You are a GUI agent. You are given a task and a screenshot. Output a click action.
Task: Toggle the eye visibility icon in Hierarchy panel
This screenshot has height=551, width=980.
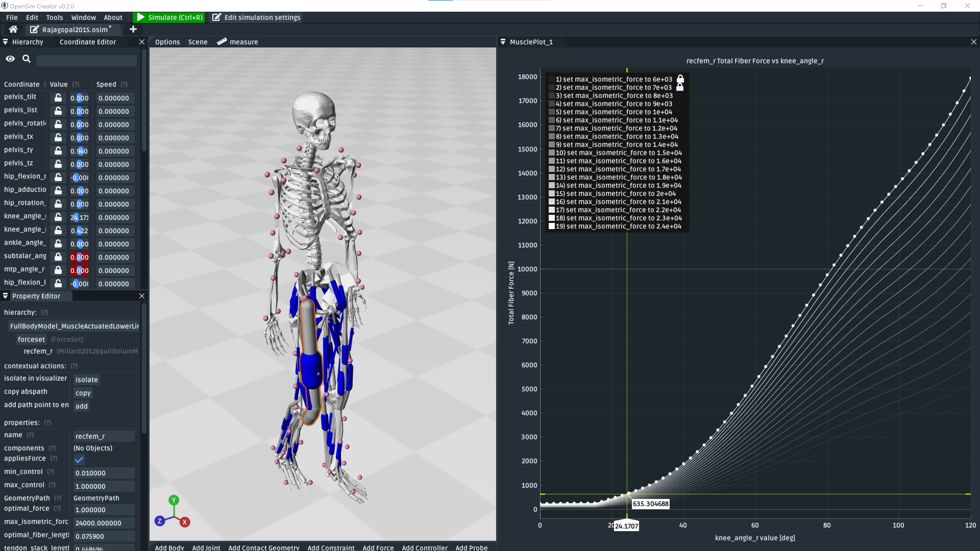pos(10,59)
